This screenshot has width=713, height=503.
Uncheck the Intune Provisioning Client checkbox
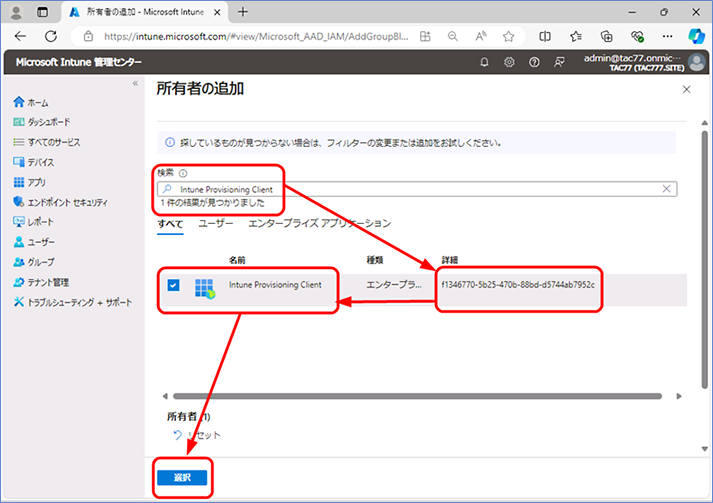173,285
